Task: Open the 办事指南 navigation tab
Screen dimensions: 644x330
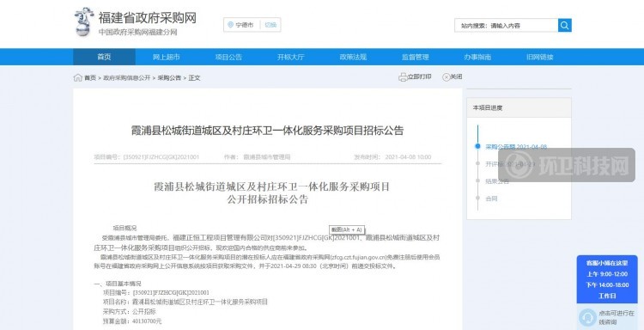Action: pyautogui.click(x=477, y=57)
